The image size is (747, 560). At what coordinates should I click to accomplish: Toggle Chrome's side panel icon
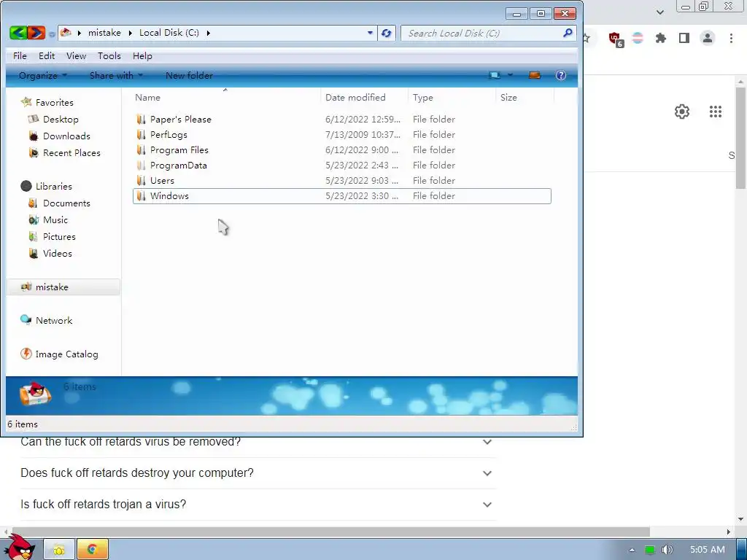click(x=684, y=38)
